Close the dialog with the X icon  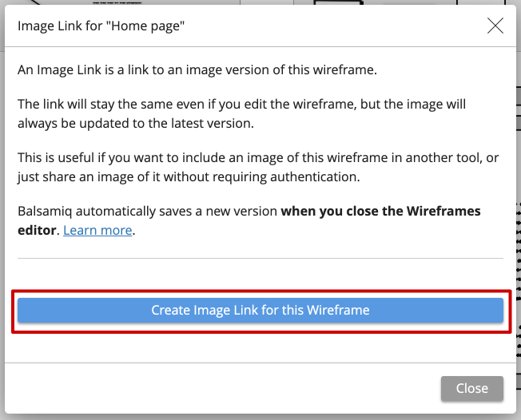pyautogui.click(x=495, y=26)
